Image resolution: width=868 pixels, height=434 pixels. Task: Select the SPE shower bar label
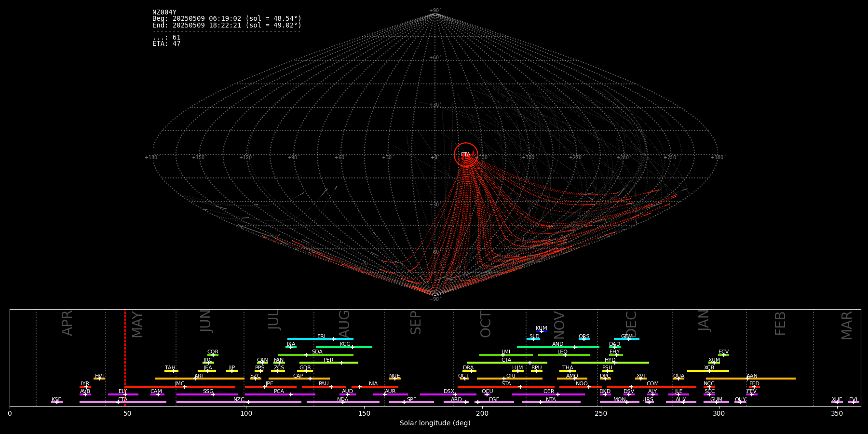point(411,399)
